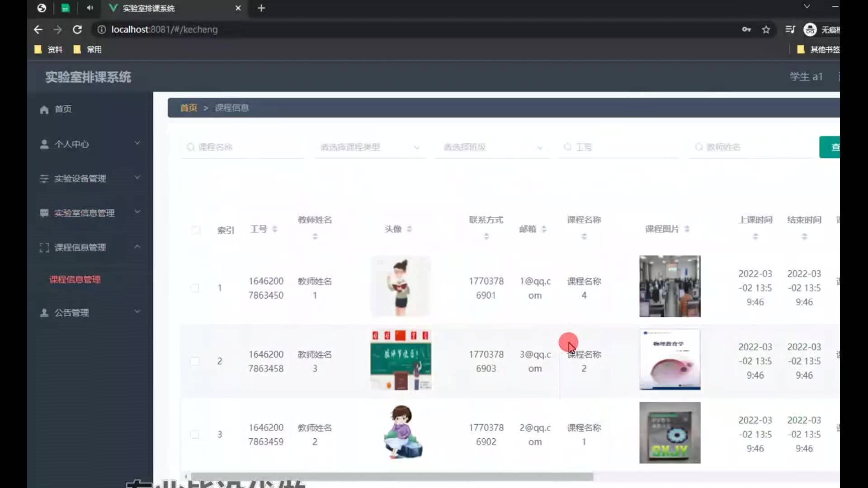The image size is (868, 488).
Task: Open the password key icon
Action: 746,30
